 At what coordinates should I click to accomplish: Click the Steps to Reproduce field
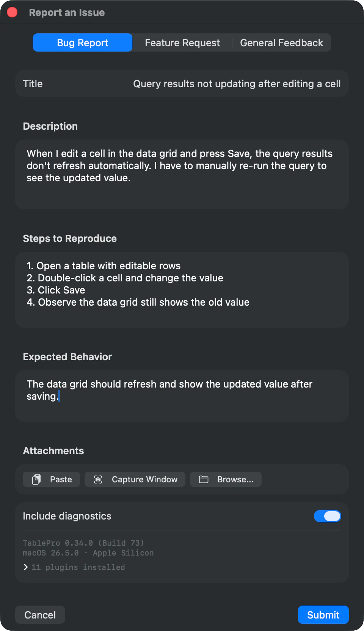182,289
